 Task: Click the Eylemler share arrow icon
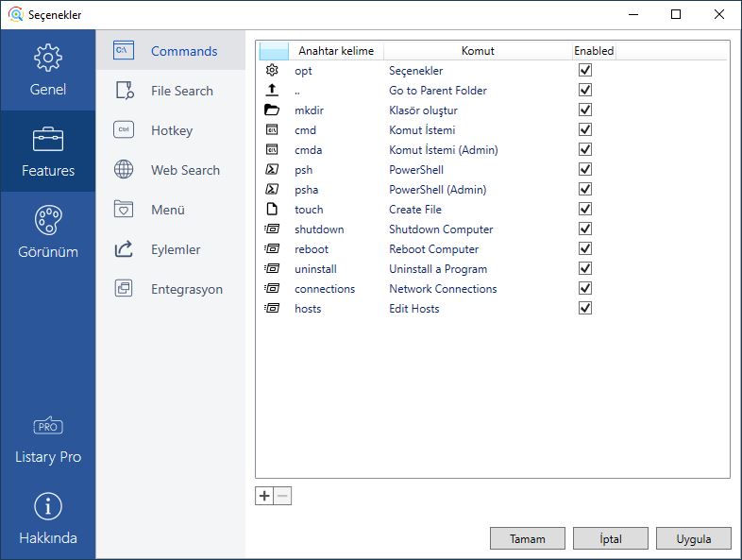tap(124, 248)
